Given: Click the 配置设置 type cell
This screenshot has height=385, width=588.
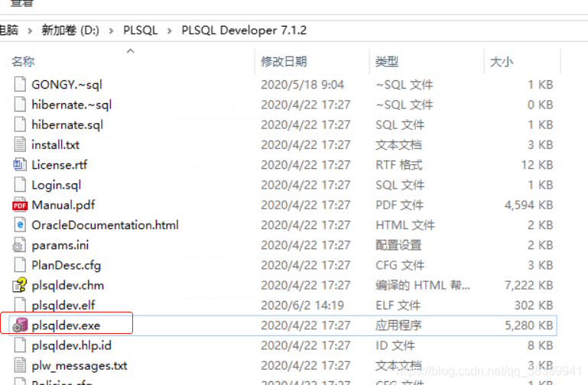Looking at the screenshot, I should [x=398, y=245].
